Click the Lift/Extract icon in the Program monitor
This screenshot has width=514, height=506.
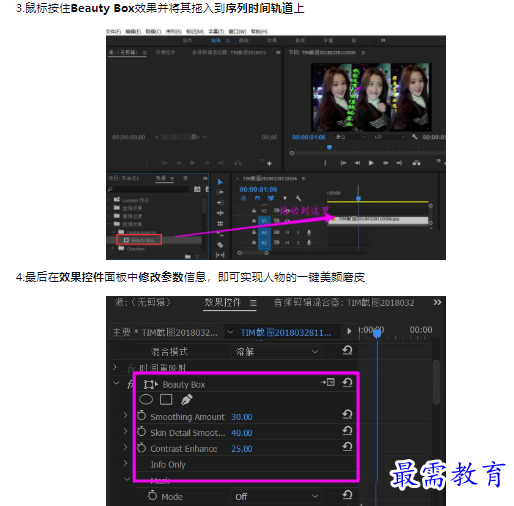coord(416,163)
